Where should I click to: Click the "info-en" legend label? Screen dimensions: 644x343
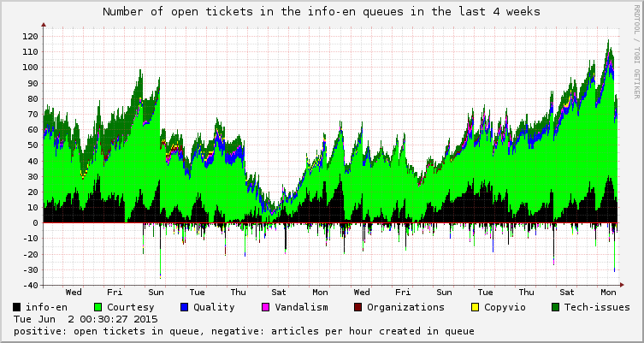click(x=46, y=307)
